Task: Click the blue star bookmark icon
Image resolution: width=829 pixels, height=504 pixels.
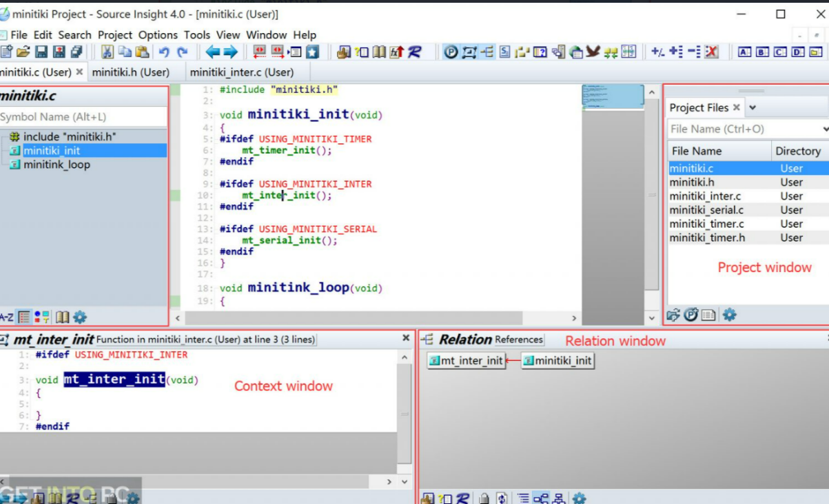Action: click(313, 52)
